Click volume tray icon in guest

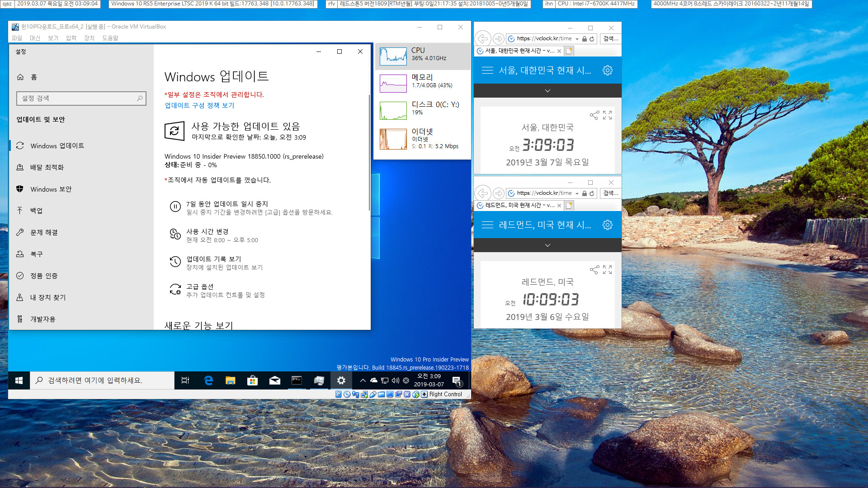(396, 380)
